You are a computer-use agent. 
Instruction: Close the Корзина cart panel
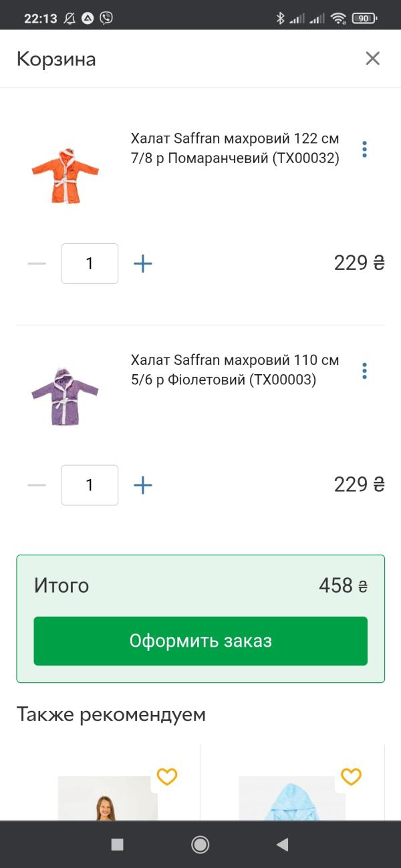click(x=372, y=59)
